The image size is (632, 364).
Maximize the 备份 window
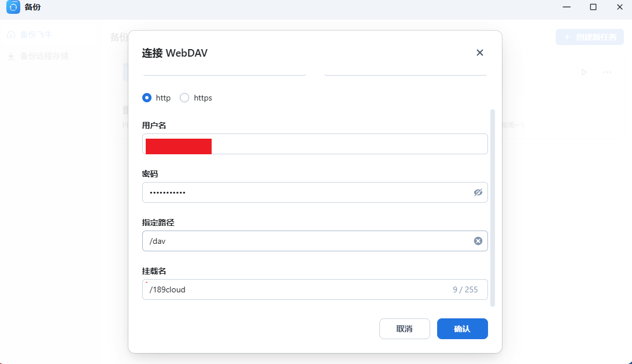pos(593,7)
